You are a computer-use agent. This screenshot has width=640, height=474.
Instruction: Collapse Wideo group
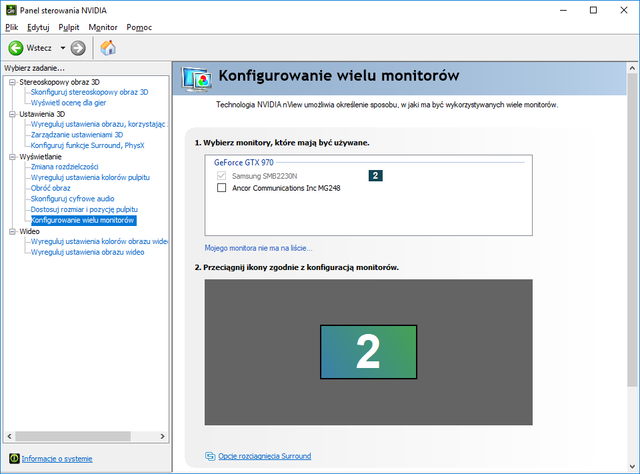point(12,231)
